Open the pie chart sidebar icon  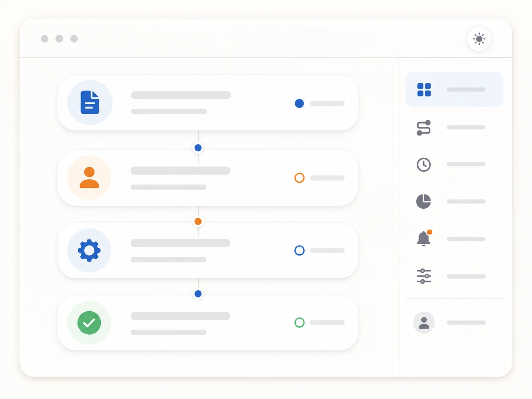(x=424, y=201)
